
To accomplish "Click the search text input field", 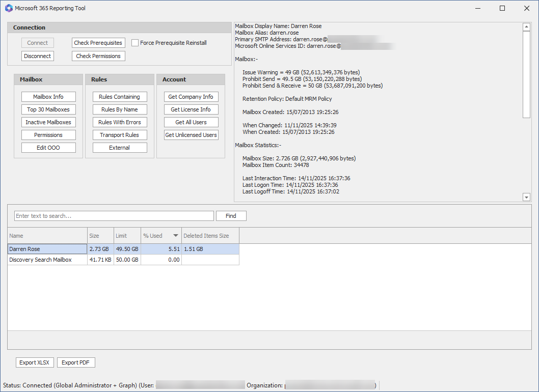I will pos(114,216).
